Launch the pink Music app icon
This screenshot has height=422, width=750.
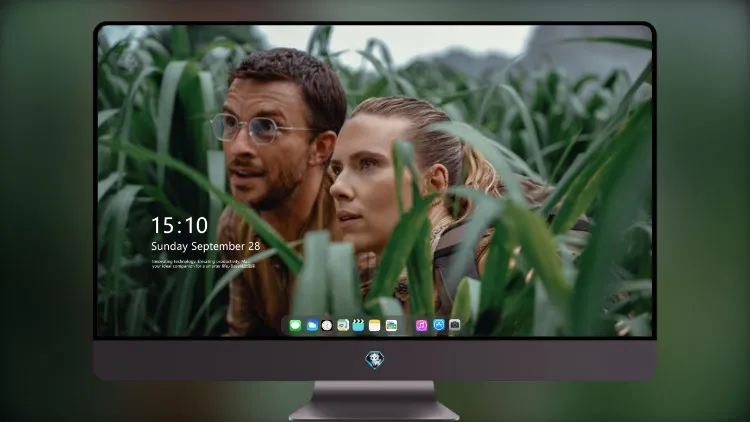click(x=421, y=326)
